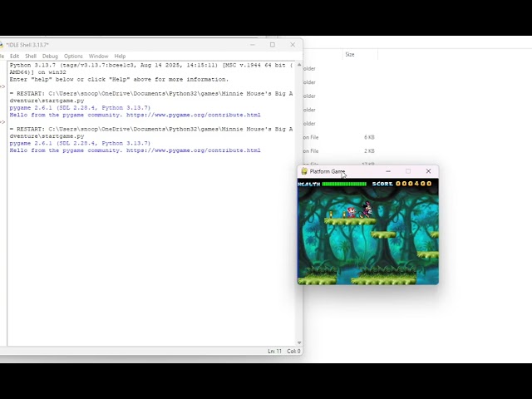Click the Platform Game window title text
This screenshot has width=532, height=399.
(x=328, y=171)
